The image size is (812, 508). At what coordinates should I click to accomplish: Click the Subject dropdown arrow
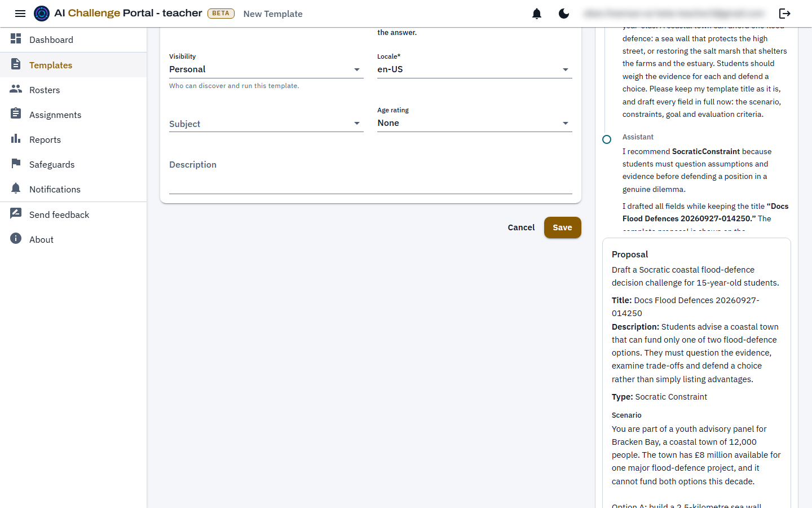[x=357, y=123]
